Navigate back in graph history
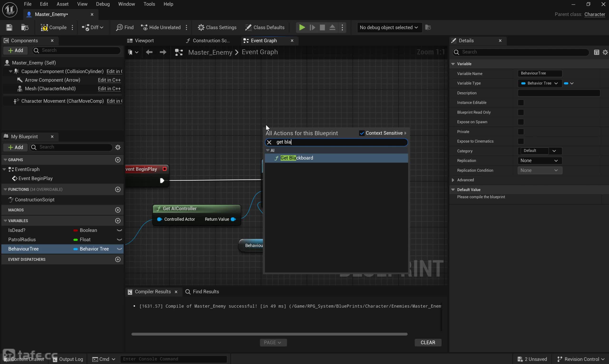Viewport: 609px width, 364px height. tap(149, 52)
